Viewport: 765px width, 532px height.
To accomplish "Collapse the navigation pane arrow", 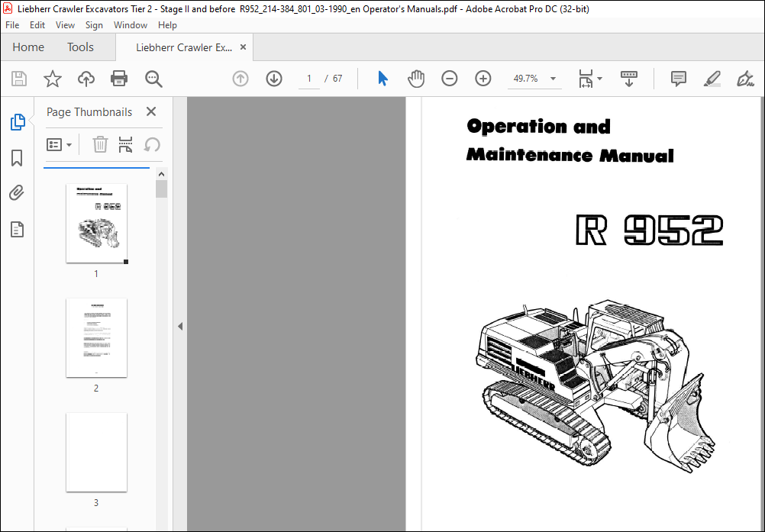I will coord(180,326).
